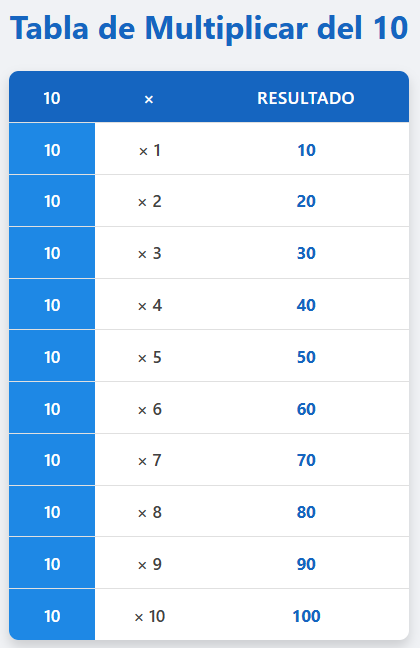The height and width of the screenshot is (648, 420).
Task: Click the result value 80
Action: (x=306, y=512)
